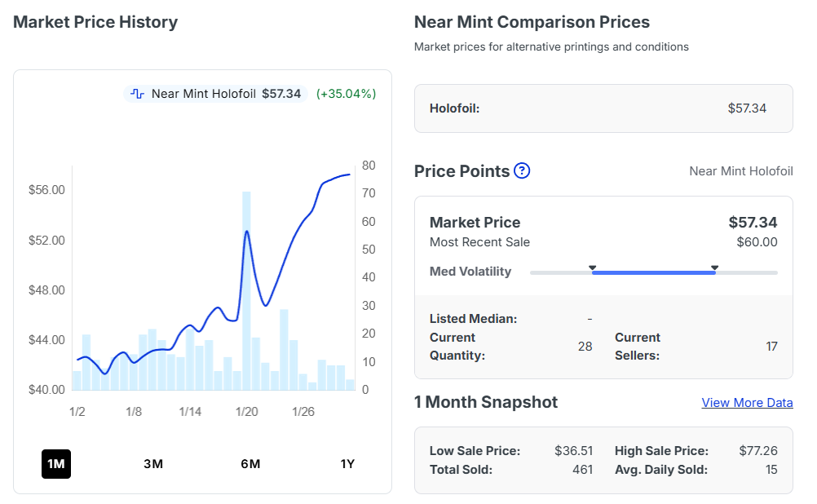817x504 pixels.
Task: Click the blue Med Volatility bar
Action: [x=653, y=272]
